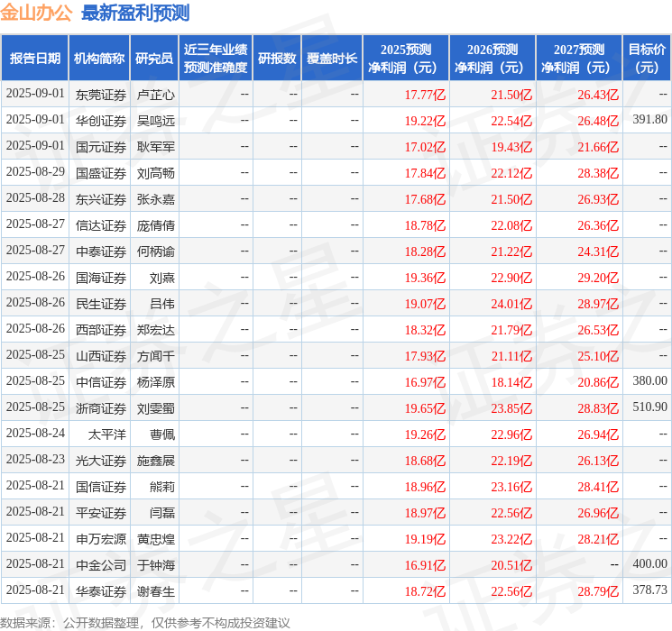This screenshot has height=631, width=672.
Task: Click analyst name 施鑫展
Action: coord(155,461)
